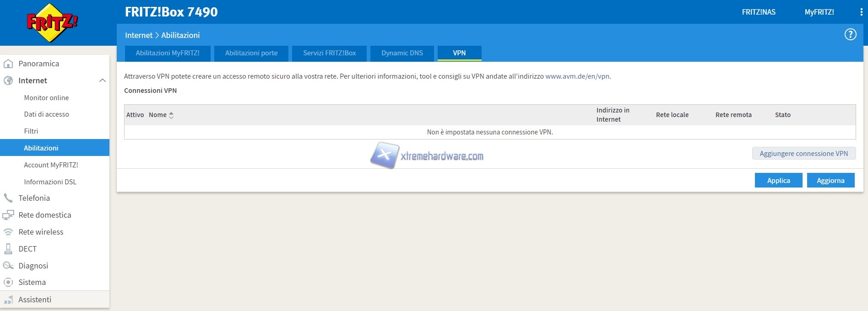Image resolution: width=868 pixels, height=311 pixels.
Task: Open Monitor online in the sidebar
Action: coord(46,97)
